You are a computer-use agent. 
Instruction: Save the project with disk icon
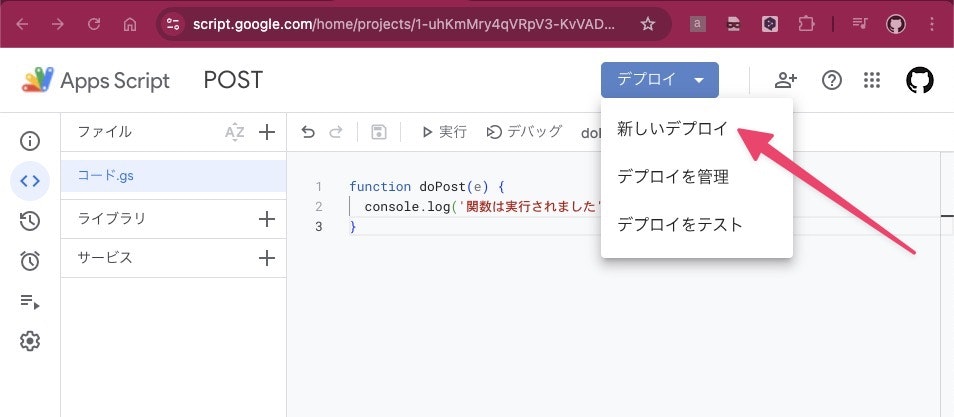click(379, 132)
